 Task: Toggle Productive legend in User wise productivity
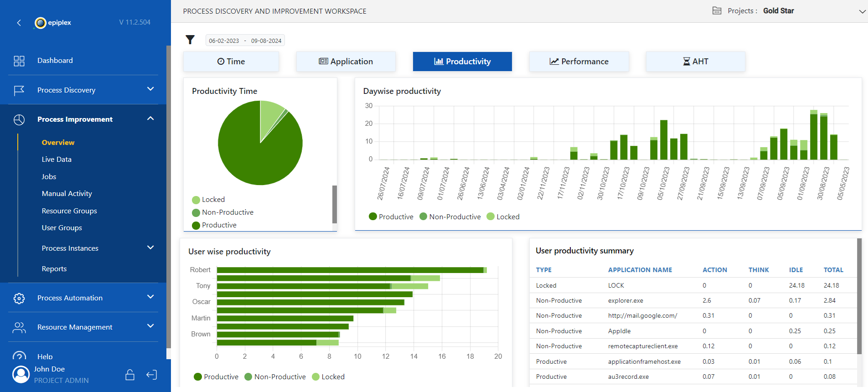216,377
